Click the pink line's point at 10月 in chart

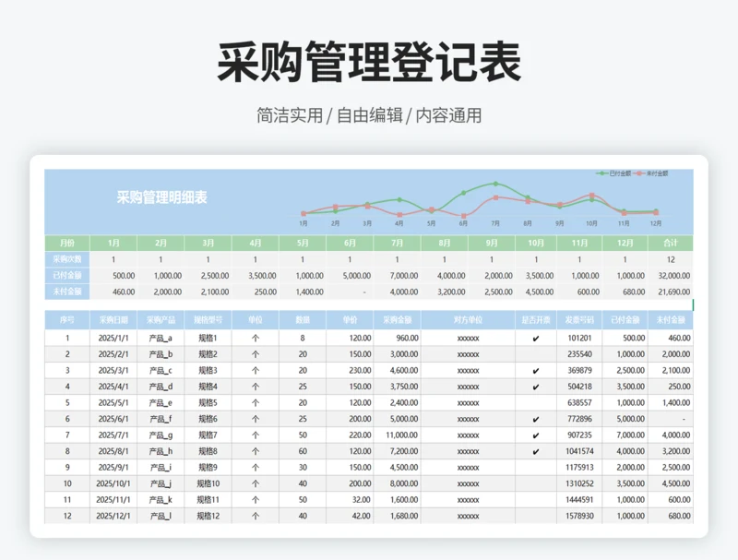[x=591, y=196]
